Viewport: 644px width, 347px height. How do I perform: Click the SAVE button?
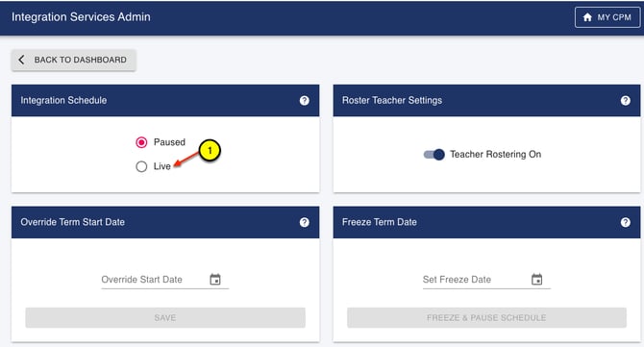[165, 317]
